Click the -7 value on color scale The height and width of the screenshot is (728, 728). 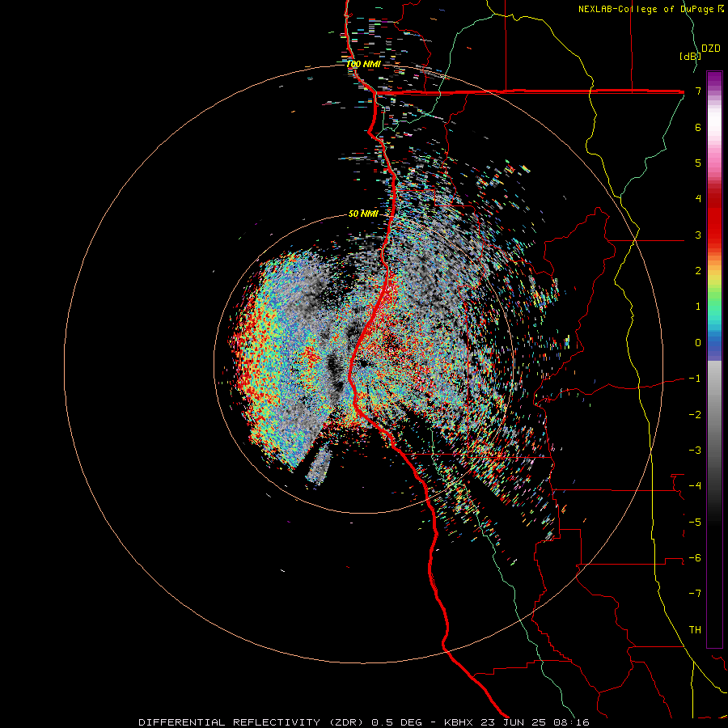(x=695, y=594)
